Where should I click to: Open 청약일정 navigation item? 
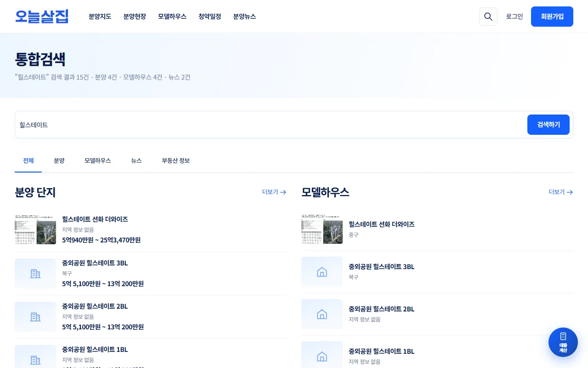click(x=210, y=17)
